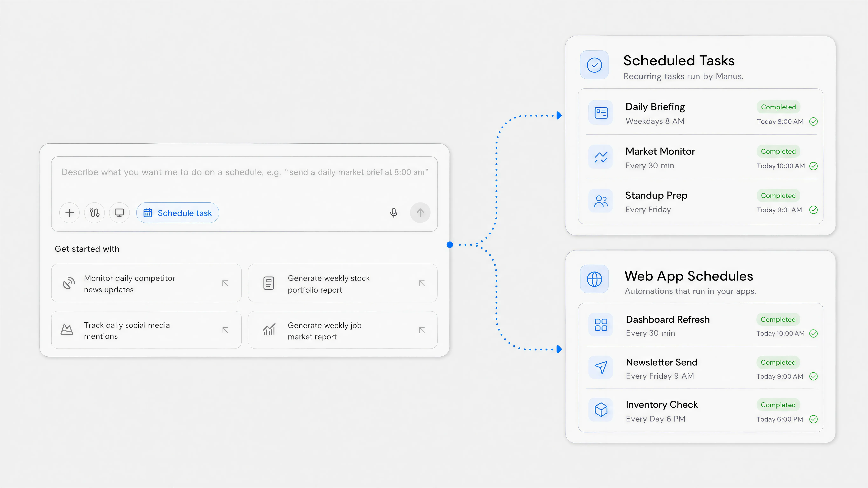This screenshot has width=868, height=488.
Task: Click Completed badge on Inventory Check
Action: 778,405
